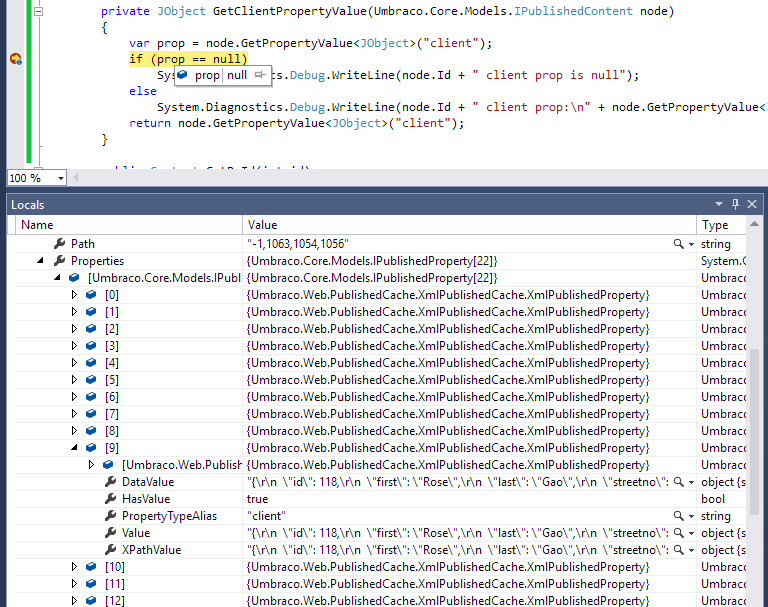
Task: Open text visualizer magnifier for Path value
Action: (x=678, y=244)
